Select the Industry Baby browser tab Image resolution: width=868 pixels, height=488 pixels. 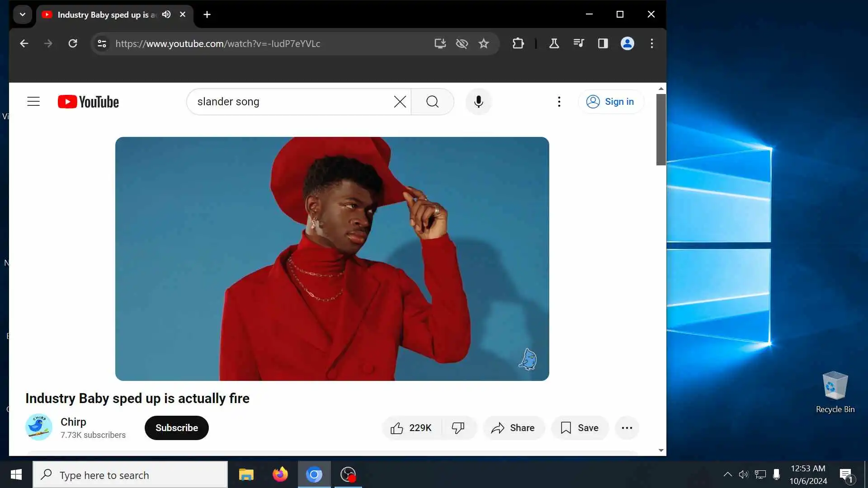tap(104, 14)
